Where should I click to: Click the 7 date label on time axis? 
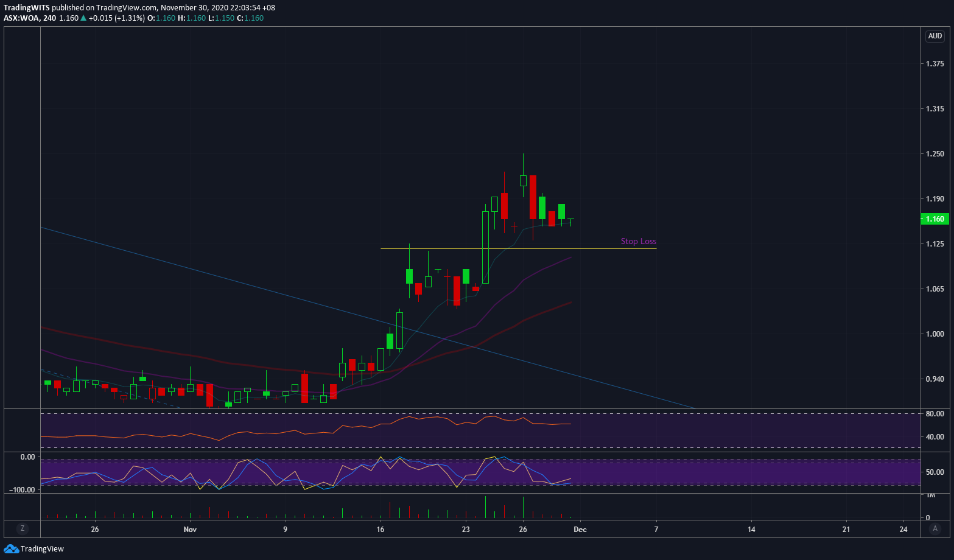tap(656, 530)
